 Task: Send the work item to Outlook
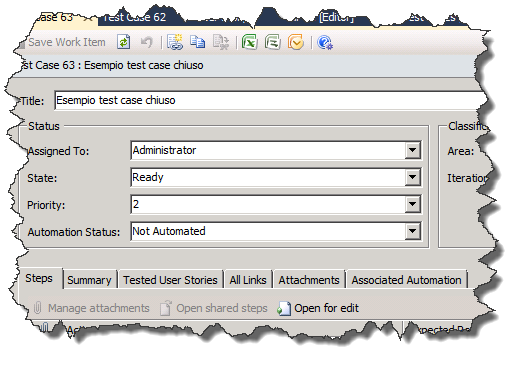pyautogui.click(x=296, y=42)
